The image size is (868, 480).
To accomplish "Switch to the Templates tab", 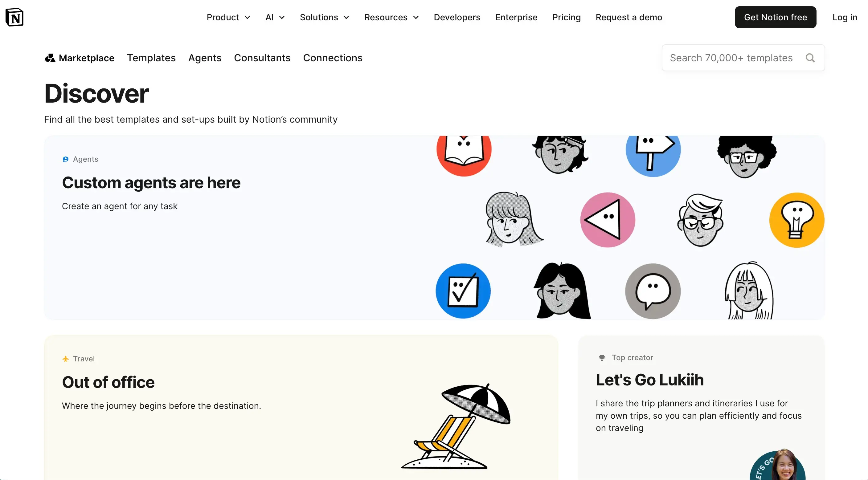I will 151,58.
